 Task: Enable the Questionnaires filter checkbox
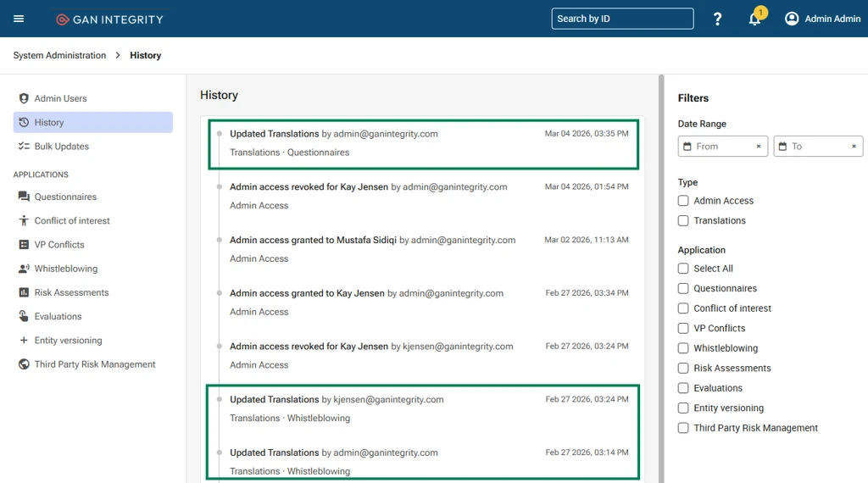(684, 288)
